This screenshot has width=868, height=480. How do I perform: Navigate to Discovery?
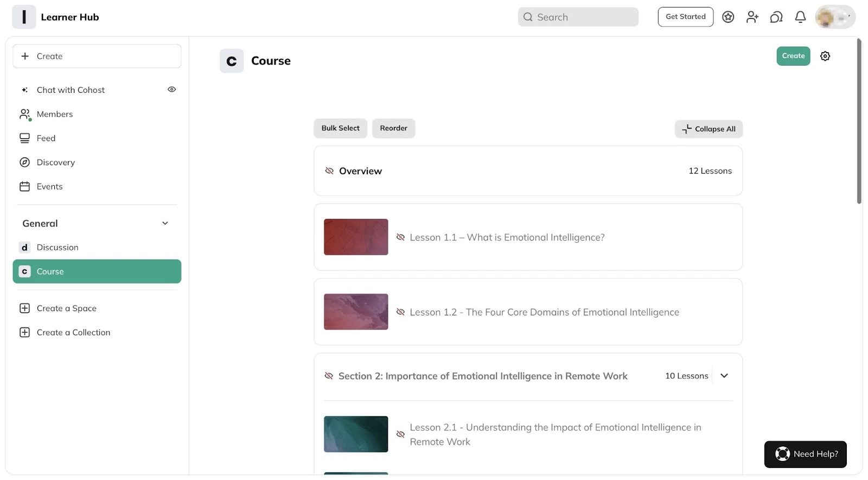point(97,162)
